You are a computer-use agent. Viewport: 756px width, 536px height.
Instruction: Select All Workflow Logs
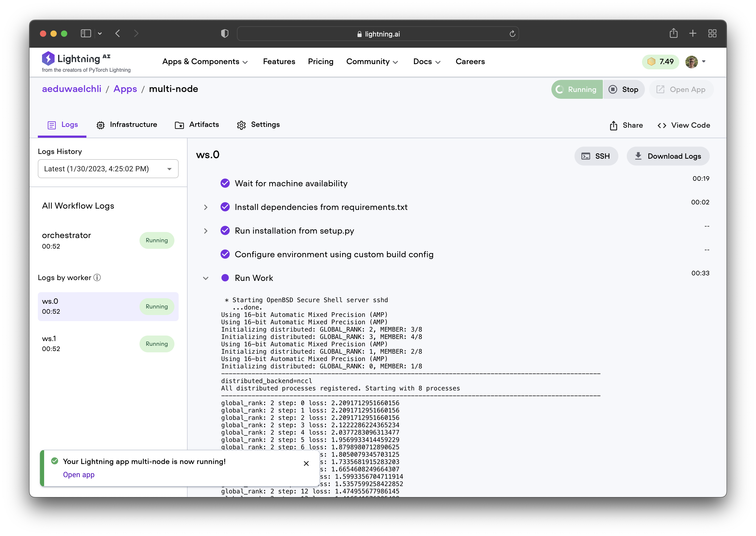[x=78, y=206]
